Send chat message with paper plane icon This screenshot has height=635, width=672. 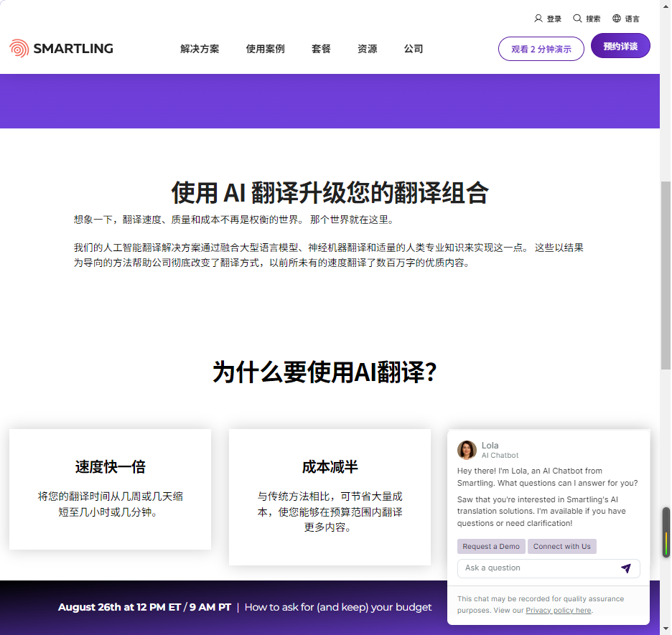click(626, 568)
